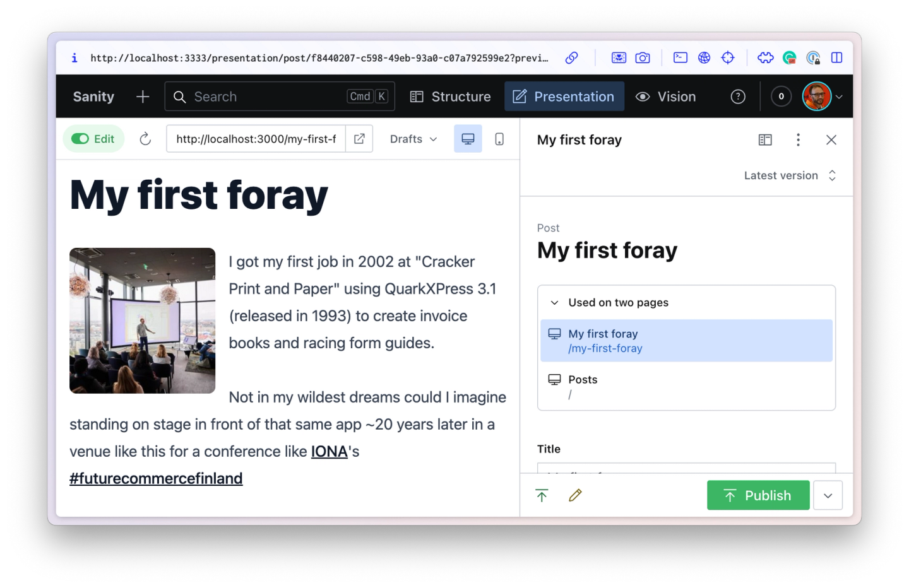
Task: Click the green Publish button
Action: pos(758,495)
